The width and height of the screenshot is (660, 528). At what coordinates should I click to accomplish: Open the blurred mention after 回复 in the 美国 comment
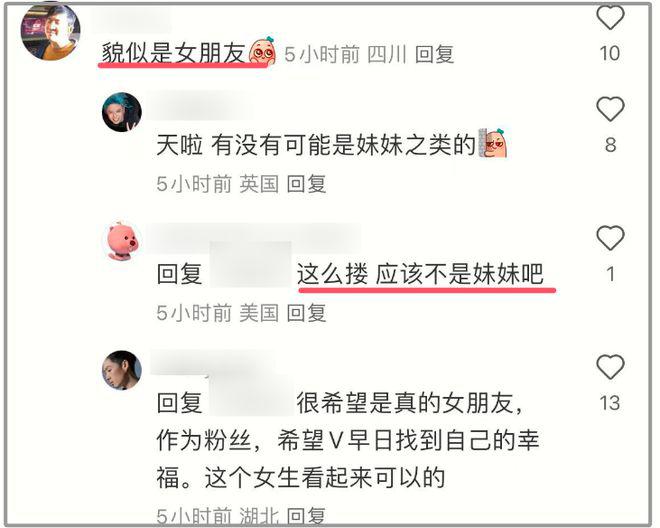pos(250,265)
